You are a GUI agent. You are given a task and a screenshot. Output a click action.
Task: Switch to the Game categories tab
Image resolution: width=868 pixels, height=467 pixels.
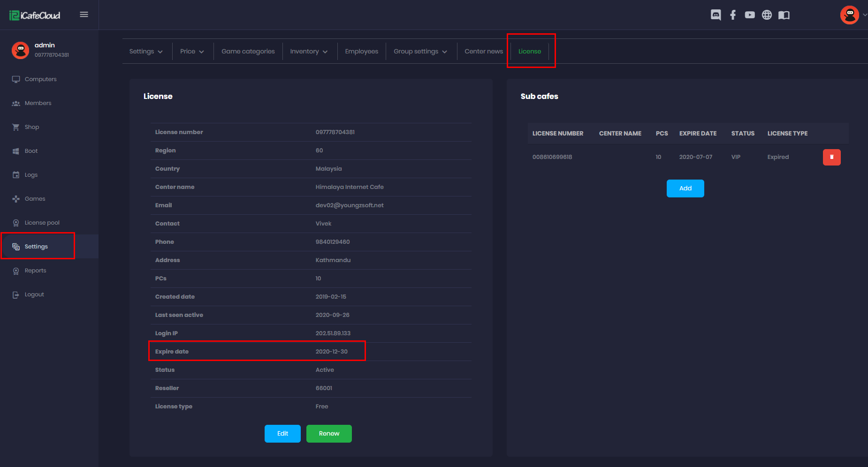point(248,52)
